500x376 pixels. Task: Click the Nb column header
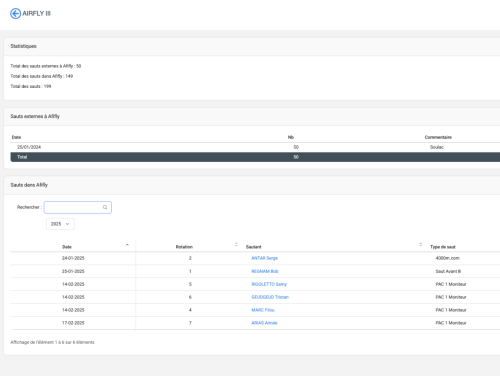coord(291,137)
